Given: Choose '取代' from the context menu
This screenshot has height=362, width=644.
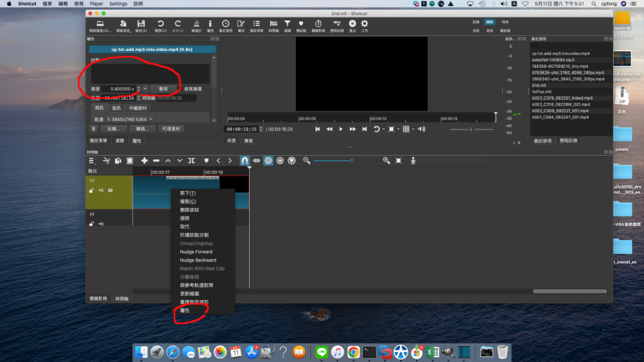Looking at the screenshot, I should pos(184,226).
